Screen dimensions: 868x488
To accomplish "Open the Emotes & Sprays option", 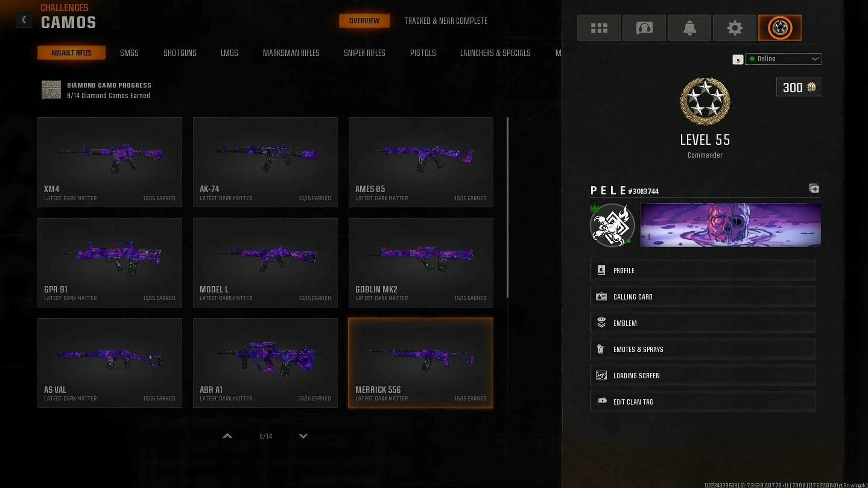I will click(703, 349).
